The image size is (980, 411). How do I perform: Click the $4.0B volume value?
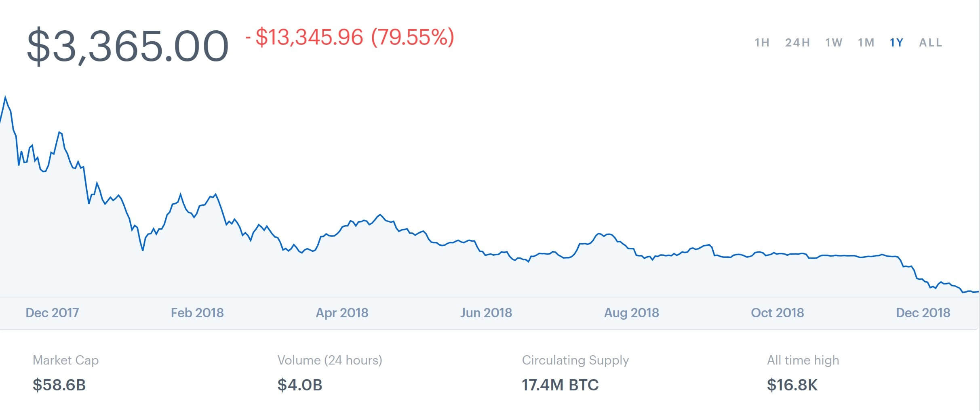click(299, 385)
